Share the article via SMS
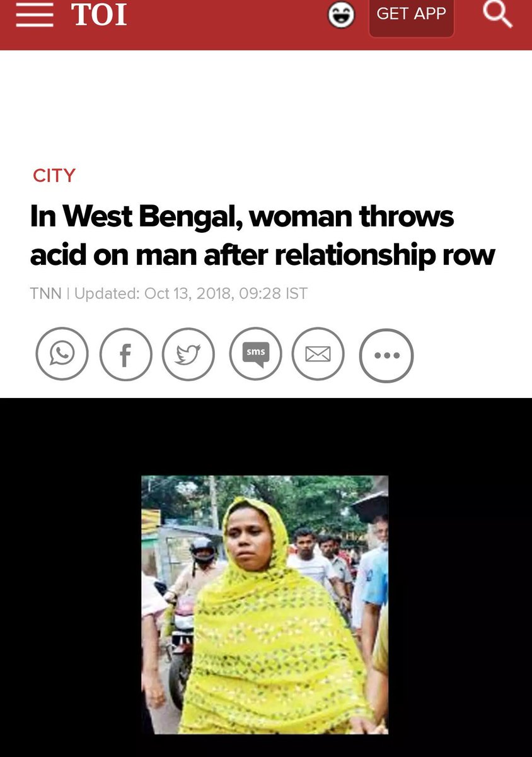Viewport: 532px width, 757px height. tap(255, 355)
